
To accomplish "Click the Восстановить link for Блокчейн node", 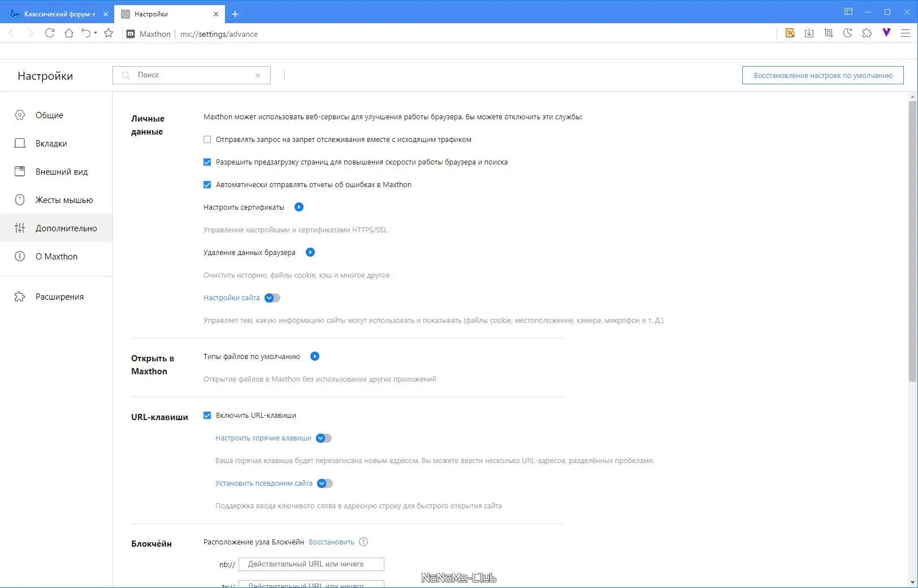I will coord(331,542).
